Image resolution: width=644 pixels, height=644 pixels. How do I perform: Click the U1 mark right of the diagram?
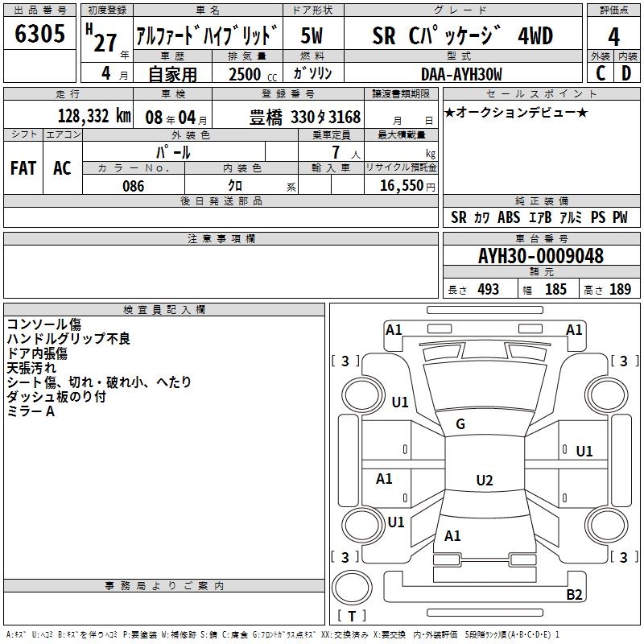coord(584,451)
